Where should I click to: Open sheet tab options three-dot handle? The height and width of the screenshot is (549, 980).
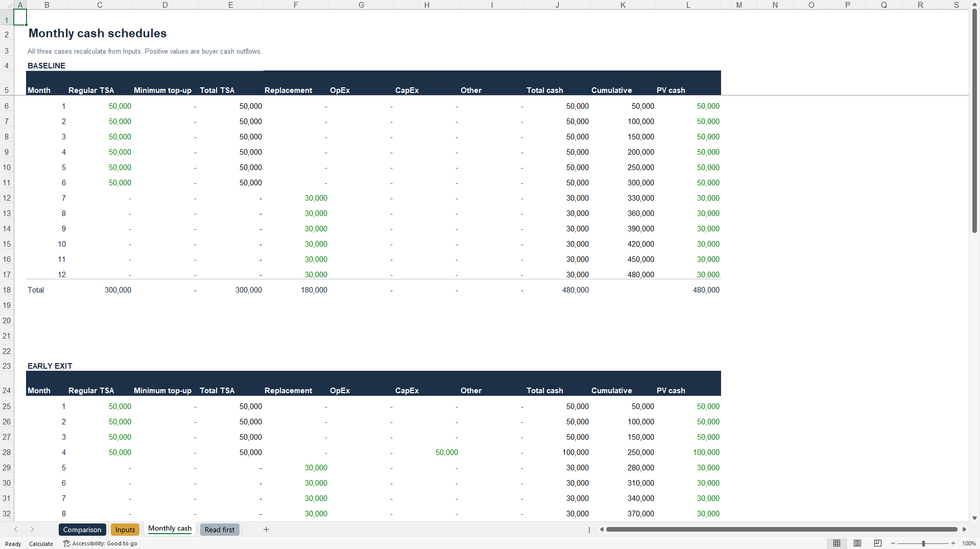(589, 530)
